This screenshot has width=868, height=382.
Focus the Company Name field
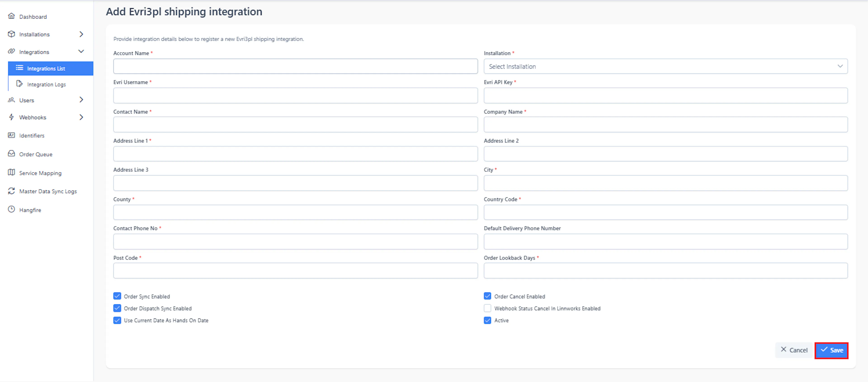pos(666,125)
